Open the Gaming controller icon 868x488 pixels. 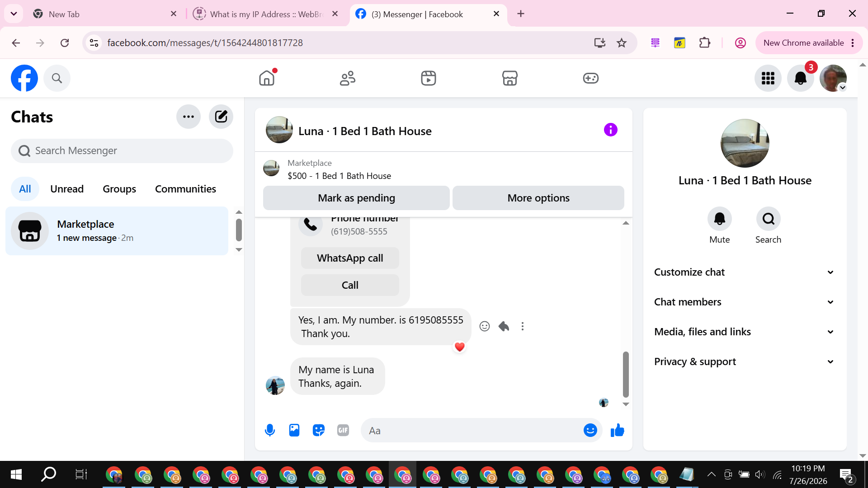(x=590, y=78)
